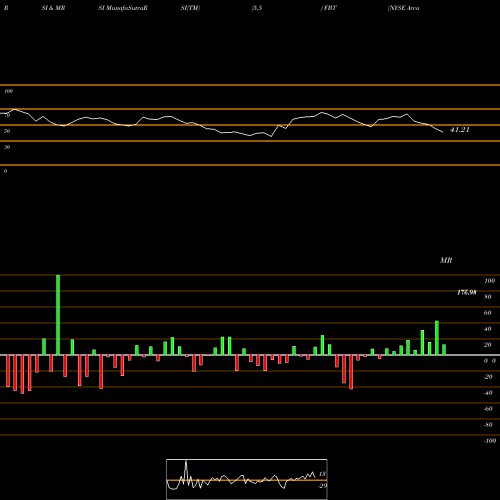Click the MR axis label 60
The height and width of the screenshot is (500, 500).
pyautogui.click(x=487, y=313)
